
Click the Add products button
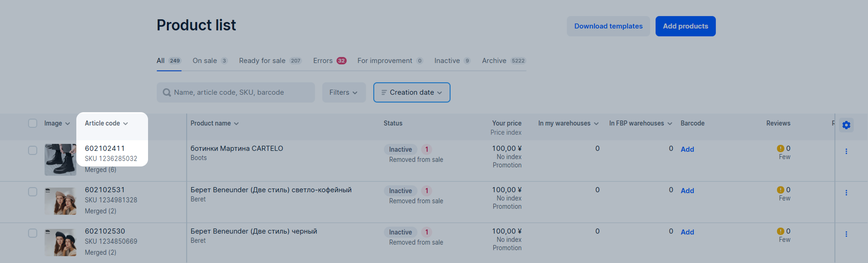(x=685, y=26)
